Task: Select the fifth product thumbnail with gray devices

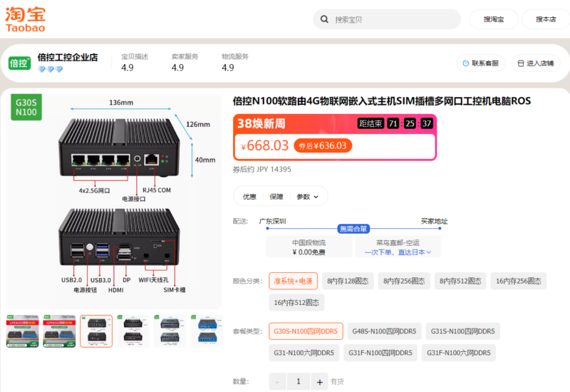Action: pos(170,331)
